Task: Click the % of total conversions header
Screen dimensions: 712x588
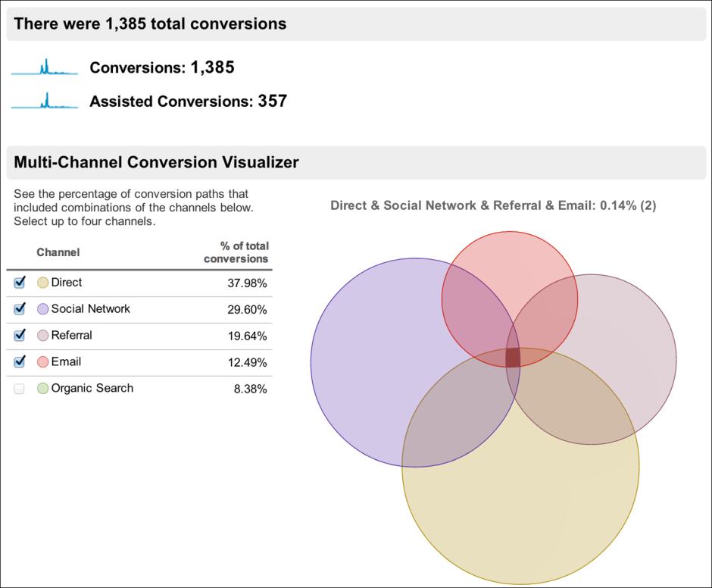Action: tap(236, 252)
